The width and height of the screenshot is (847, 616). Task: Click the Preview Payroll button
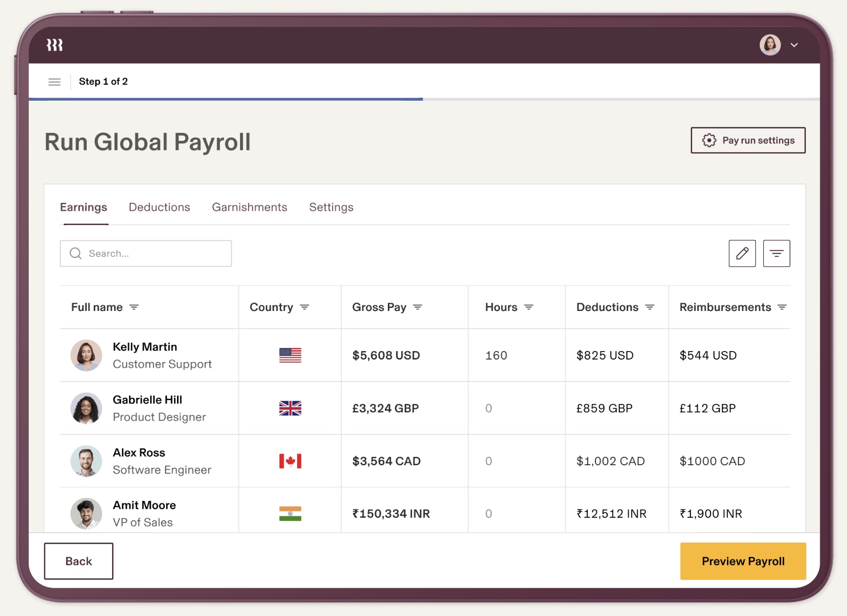coord(742,561)
